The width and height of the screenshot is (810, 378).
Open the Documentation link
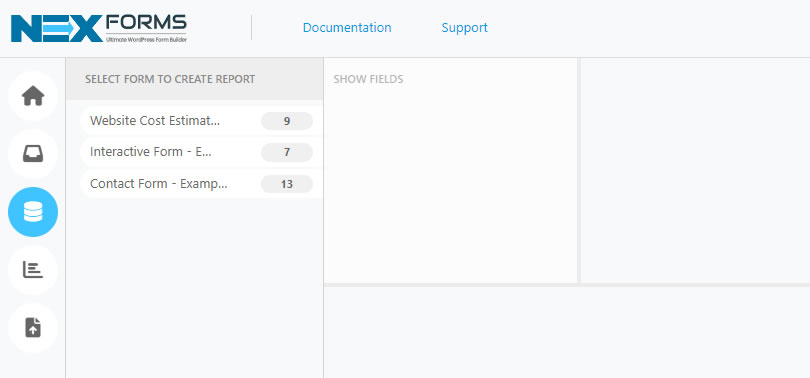347,27
